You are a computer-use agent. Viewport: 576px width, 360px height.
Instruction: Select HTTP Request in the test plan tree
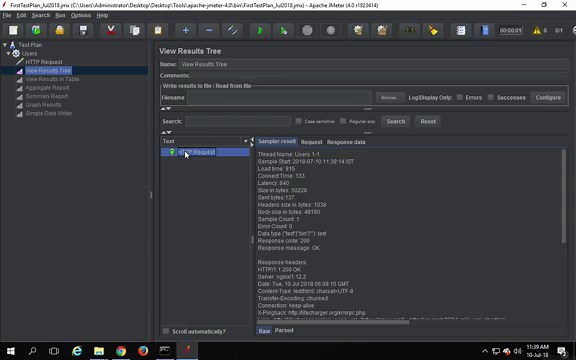(44, 62)
